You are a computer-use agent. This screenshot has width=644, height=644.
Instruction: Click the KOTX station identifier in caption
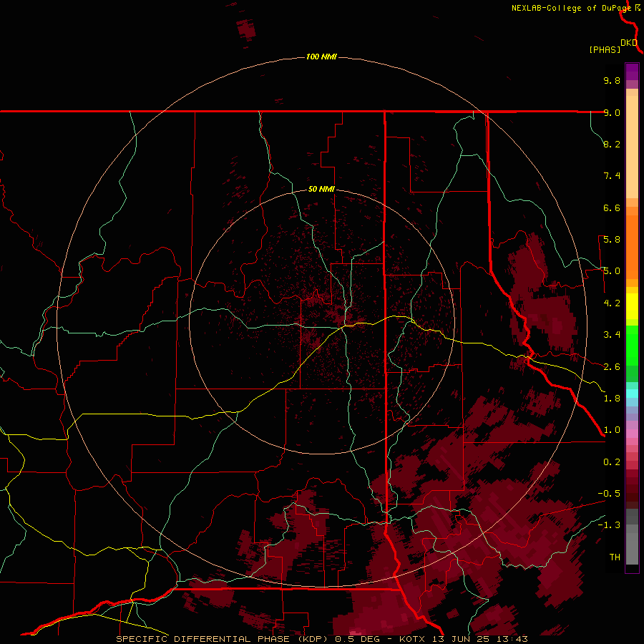coord(413,639)
